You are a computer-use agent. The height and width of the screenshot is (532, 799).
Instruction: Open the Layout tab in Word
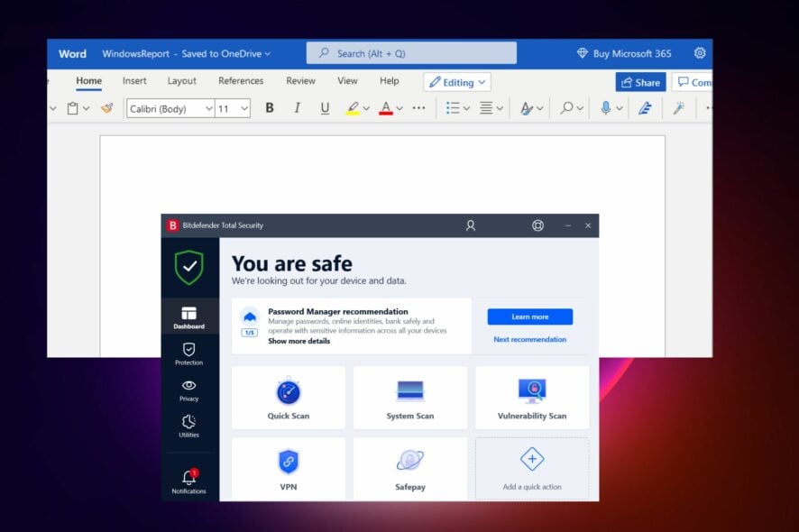coord(182,80)
